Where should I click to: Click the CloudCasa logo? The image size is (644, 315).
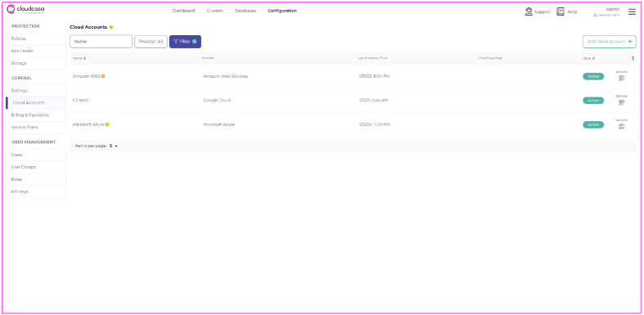click(x=25, y=9)
